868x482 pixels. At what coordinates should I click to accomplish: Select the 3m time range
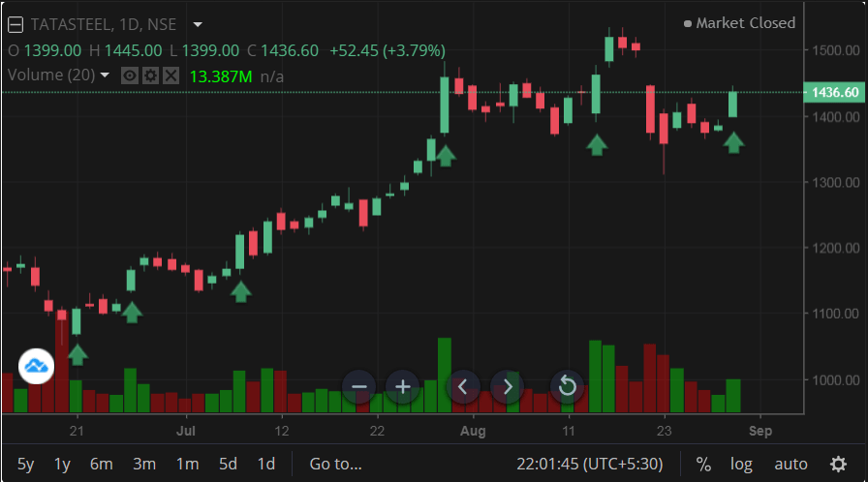tap(144, 465)
